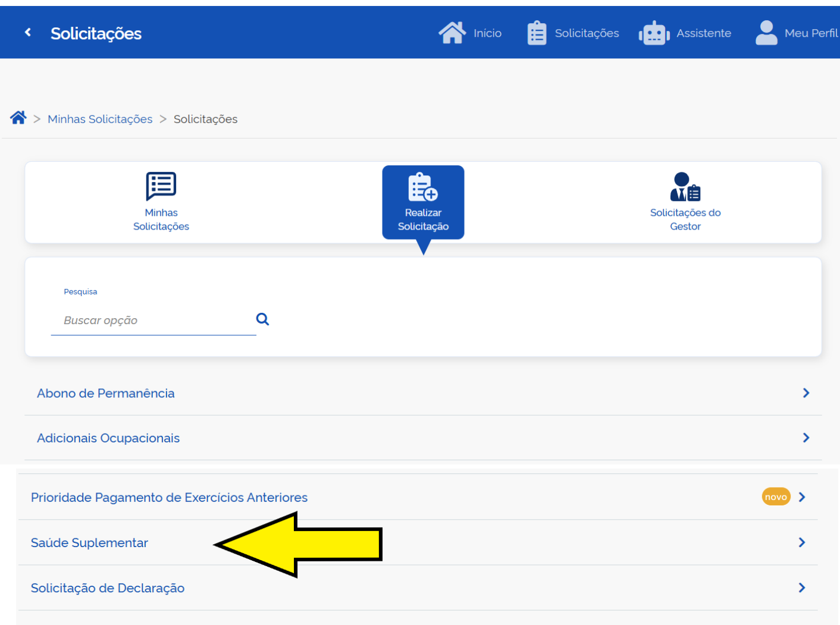Expand Adicionais Ocupacionais chevron
This screenshot has height=625, width=840.
(x=806, y=438)
